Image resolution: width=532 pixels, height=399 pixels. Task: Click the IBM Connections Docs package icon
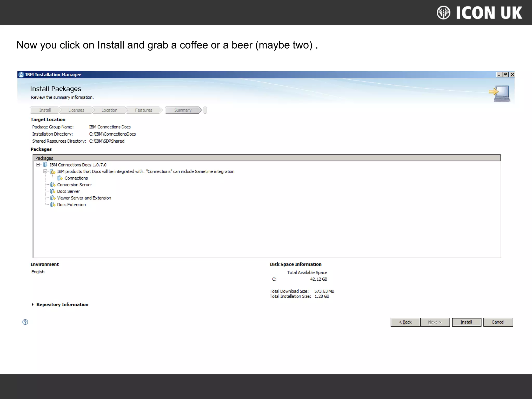tap(45, 165)
